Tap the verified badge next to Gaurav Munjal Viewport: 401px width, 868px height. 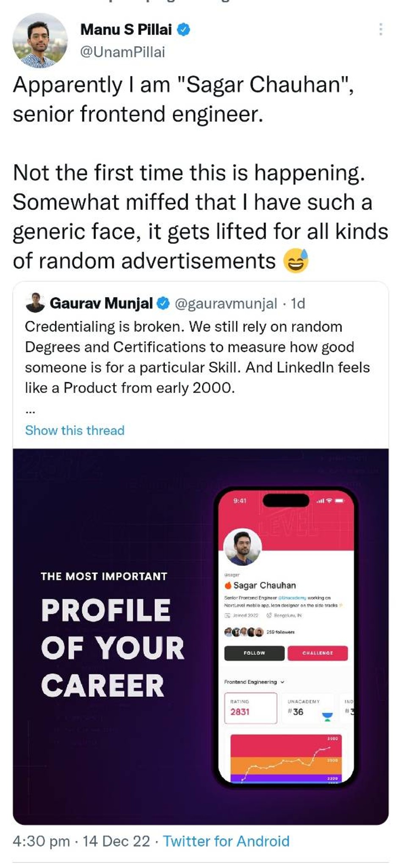tap(163, 303)
